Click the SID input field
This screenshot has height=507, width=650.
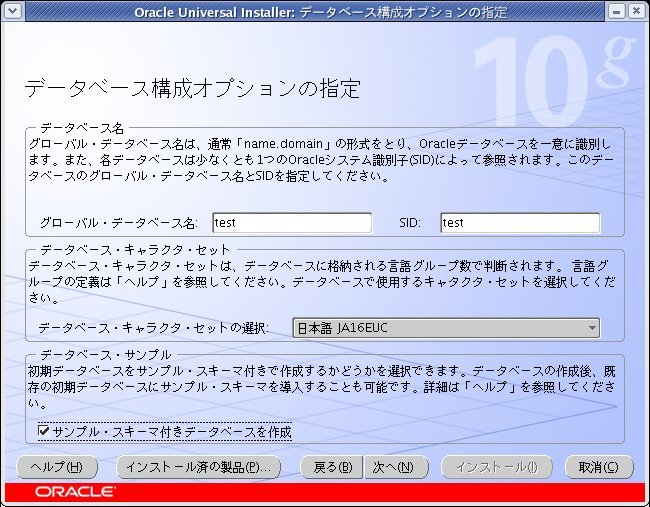[520, 223]
